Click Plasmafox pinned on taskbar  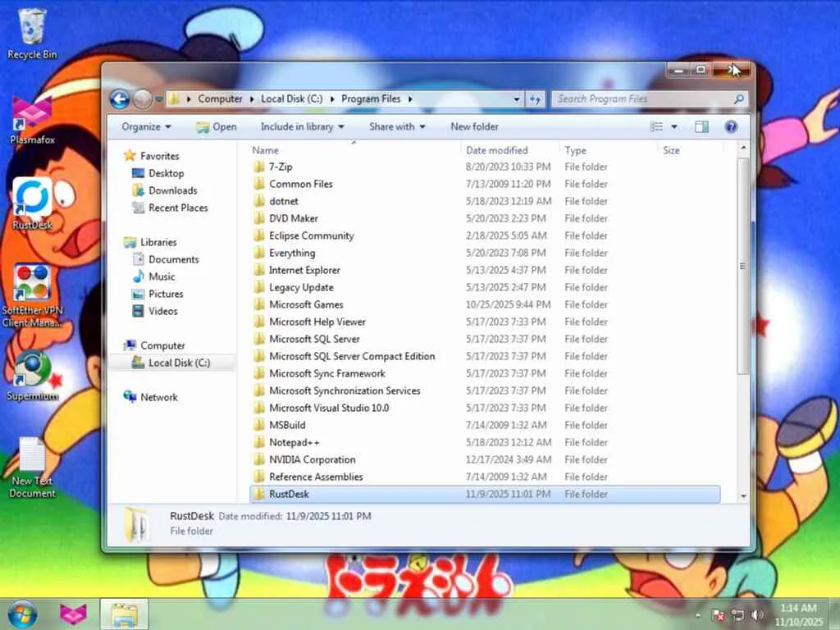[73, 614]
